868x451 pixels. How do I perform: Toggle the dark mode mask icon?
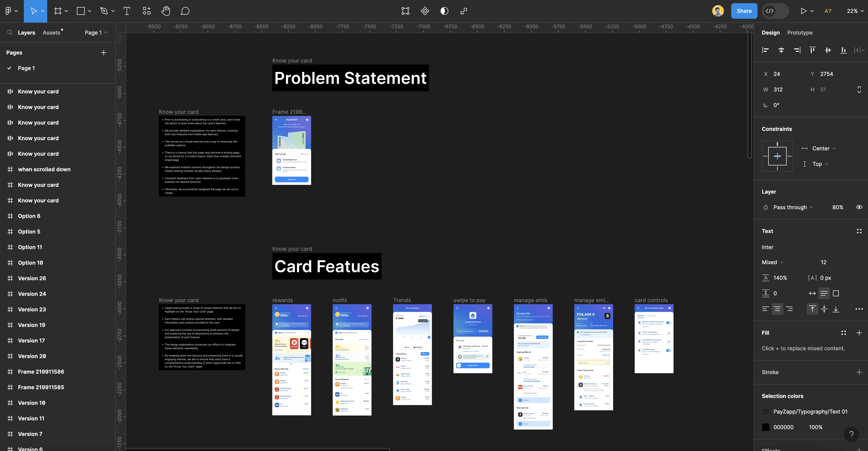(x=444, y=11)
